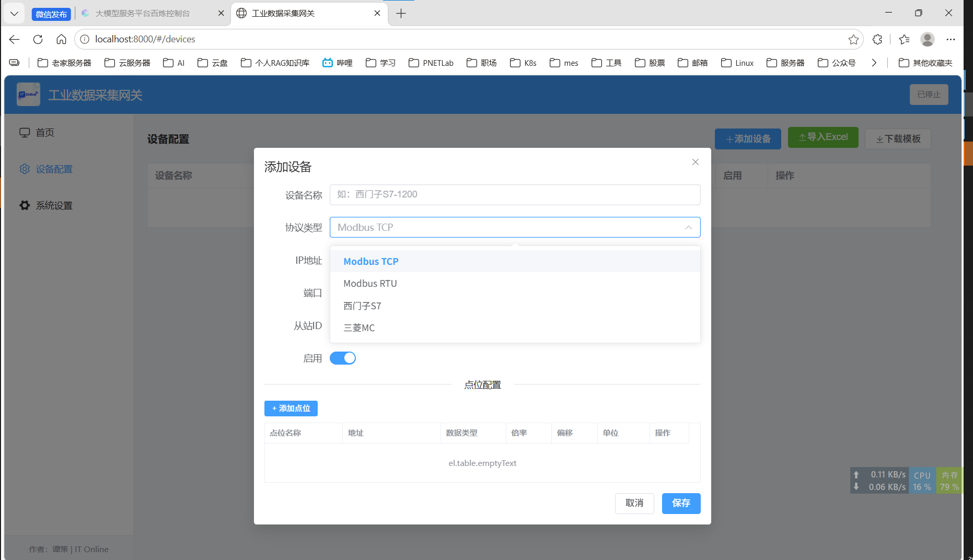
Task: Open the PNETLab bookmark folder
Action: [x=431, y=63]
